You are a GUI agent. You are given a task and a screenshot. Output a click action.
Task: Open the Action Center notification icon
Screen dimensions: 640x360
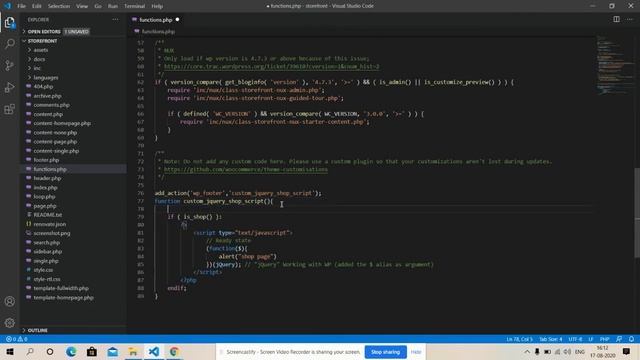pos(627,351)
